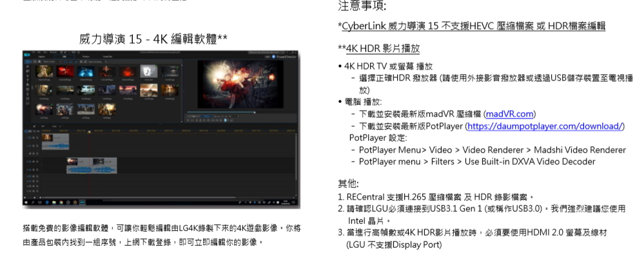644x271 pixels.
Task: Open Microsoft Edge from the taskbar
Action: pos(47,203)
